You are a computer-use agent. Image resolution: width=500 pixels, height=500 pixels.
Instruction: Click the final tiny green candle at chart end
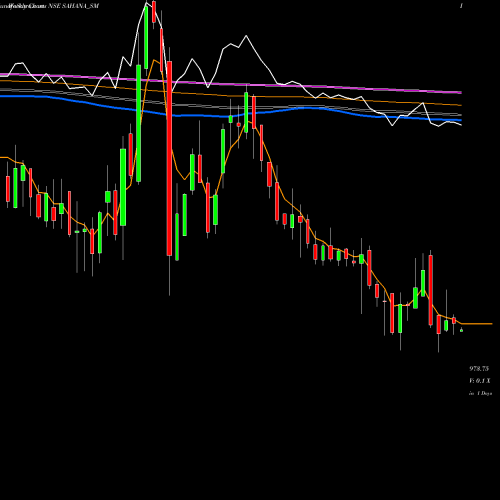click(462, 330)
